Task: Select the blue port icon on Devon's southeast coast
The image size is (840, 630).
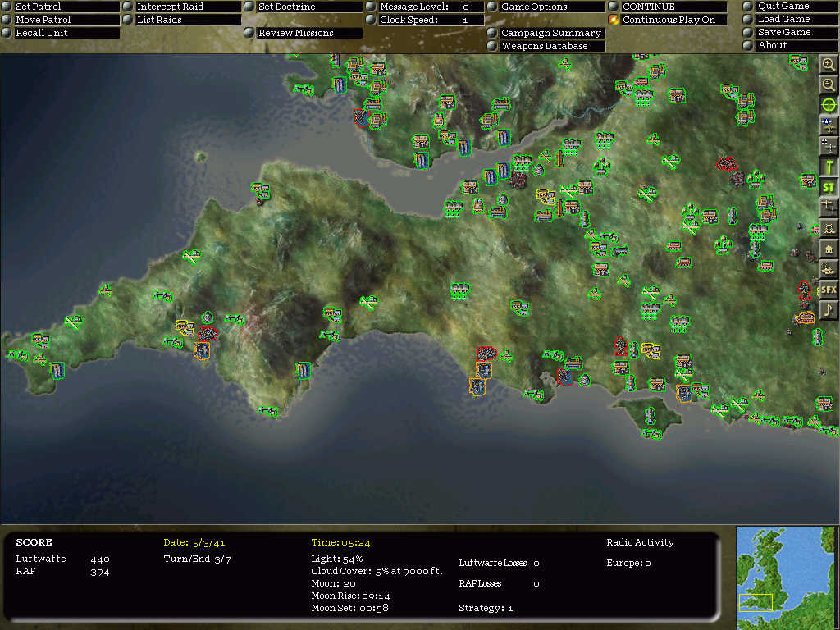Action: (x=304, y=370)
